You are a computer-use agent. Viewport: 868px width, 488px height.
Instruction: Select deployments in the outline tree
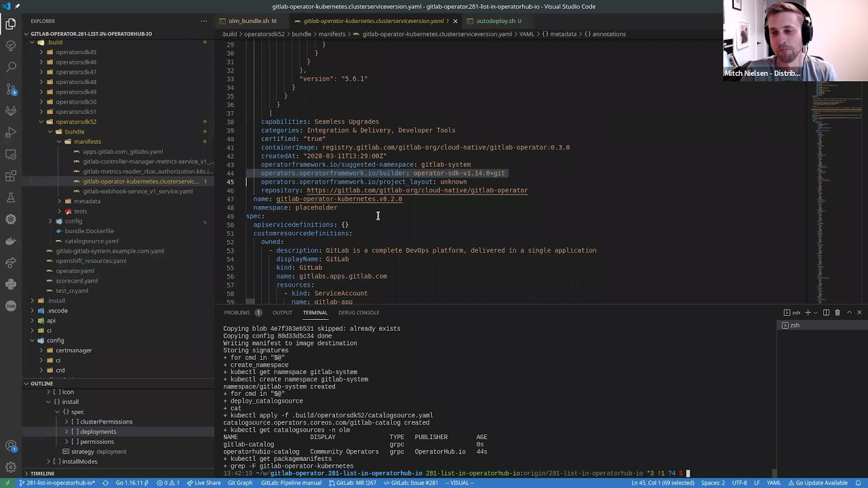tap(98, 432)
